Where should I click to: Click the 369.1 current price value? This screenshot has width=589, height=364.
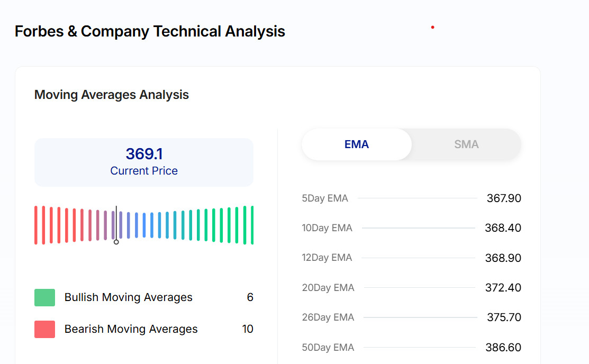point(144,154)
